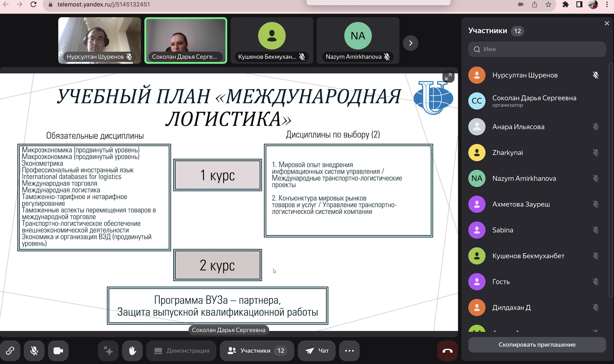Viewport: 614px width, 364px height.
Task: Click the camera icon in the address bar
Action: 521,4
